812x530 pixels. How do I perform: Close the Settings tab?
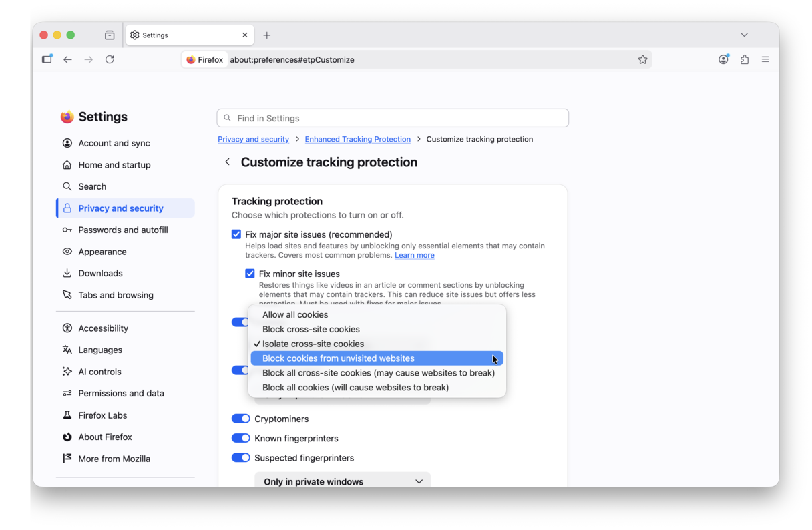coord(245,35)
